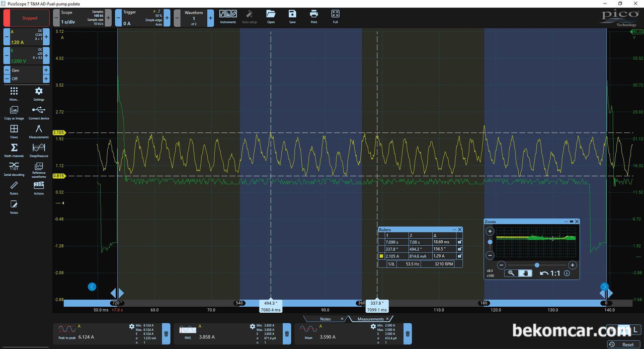Click the horizontal zoom slider handle
Viewport: 644px width, 349px height.
tap(537, 265)
